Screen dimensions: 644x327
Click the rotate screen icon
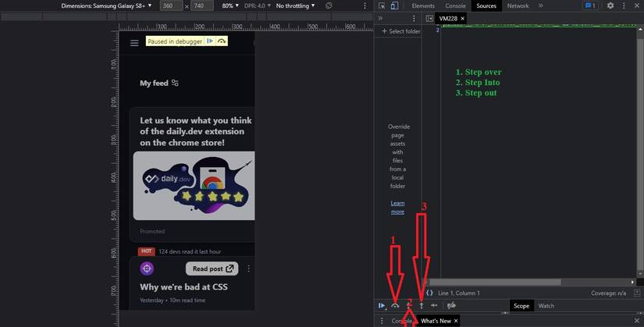tap(329, 5)
